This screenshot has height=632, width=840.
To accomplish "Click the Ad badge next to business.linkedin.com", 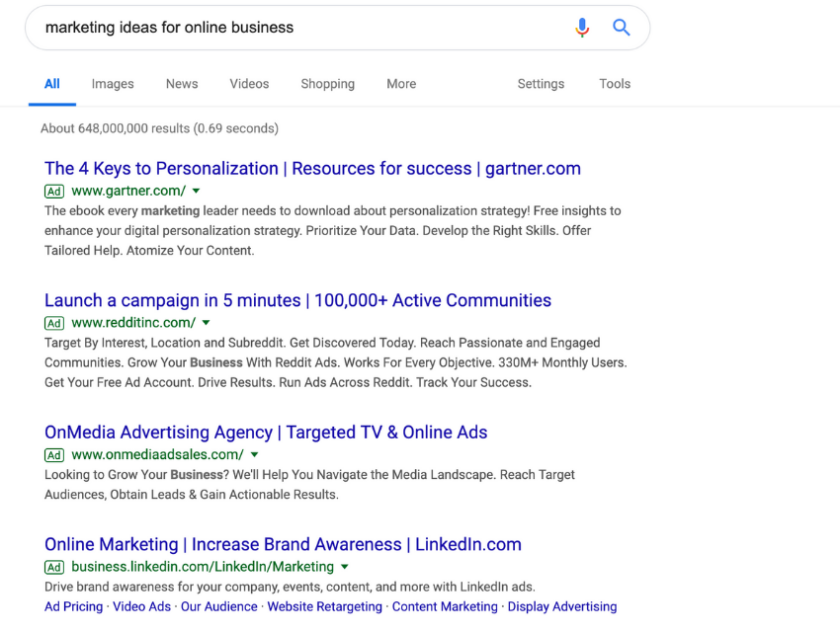I will (54, 567).
